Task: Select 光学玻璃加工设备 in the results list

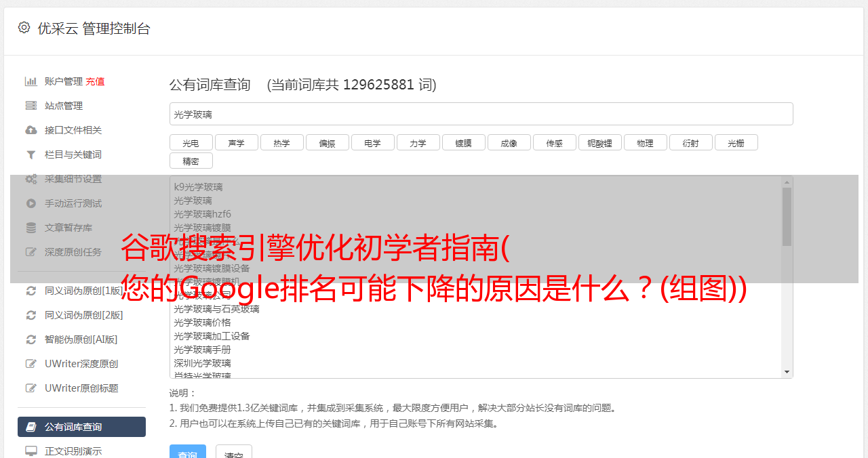Action: (x=212, y=336)
